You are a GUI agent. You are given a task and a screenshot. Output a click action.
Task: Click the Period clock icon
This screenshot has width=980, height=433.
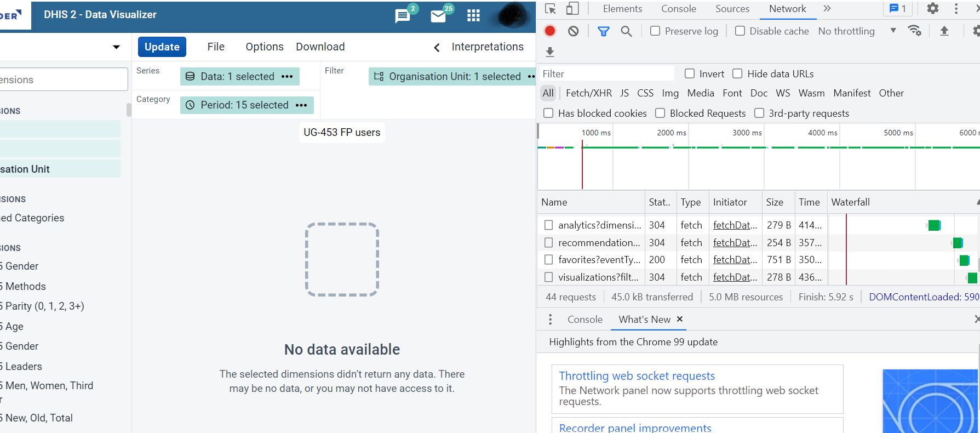[x=190, y=105]
